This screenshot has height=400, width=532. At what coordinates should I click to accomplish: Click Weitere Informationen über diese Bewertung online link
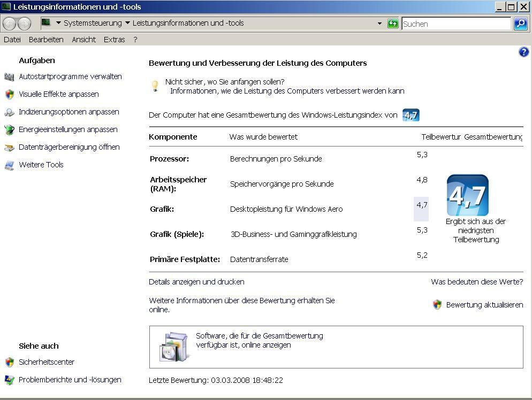click(x=241, y=305)
